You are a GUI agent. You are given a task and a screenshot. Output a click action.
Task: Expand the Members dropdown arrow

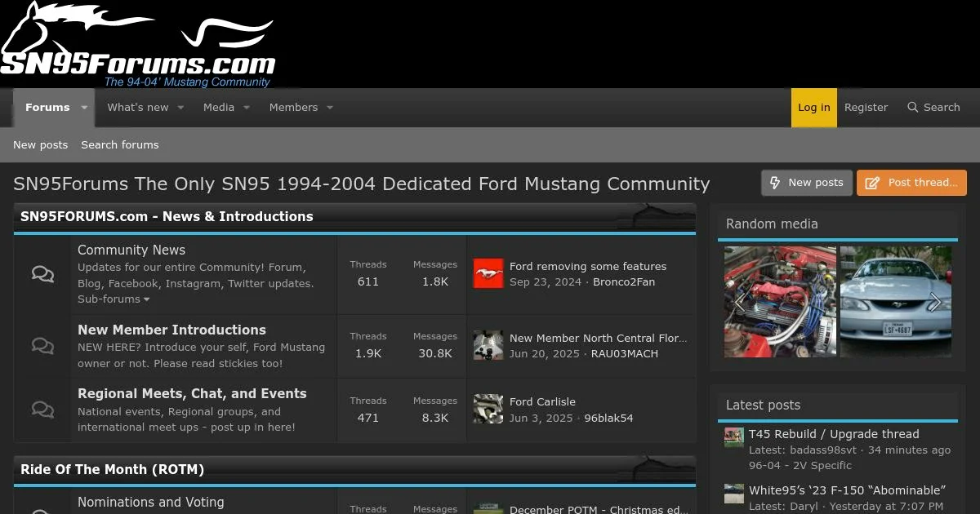coord(330,108)
